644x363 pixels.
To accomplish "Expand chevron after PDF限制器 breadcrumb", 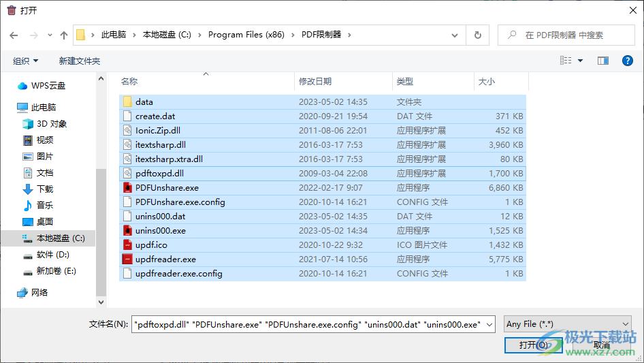I will 349,35.
